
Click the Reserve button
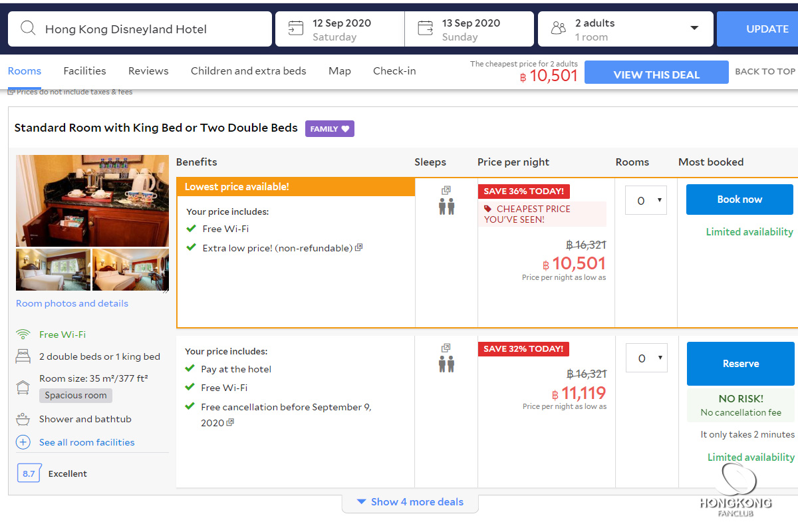coord(741,364)
